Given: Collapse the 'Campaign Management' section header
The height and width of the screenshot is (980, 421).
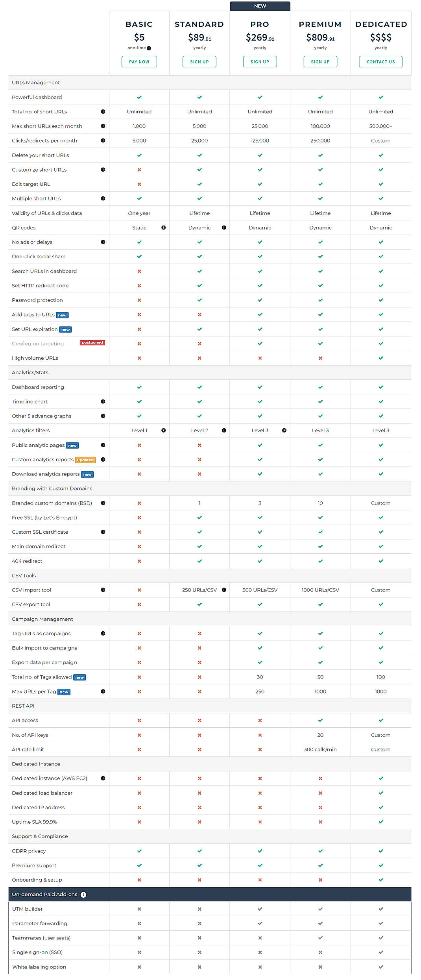Looking at the screenshot, I should coord(42,619).
